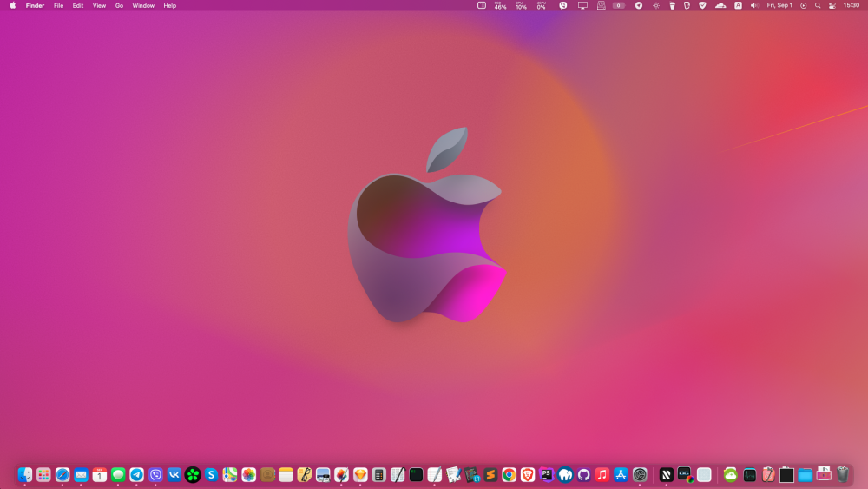Open the Mail app in the Dock
Image resolution: width=868 pixels, height=489 pixels.
point(81,474)
